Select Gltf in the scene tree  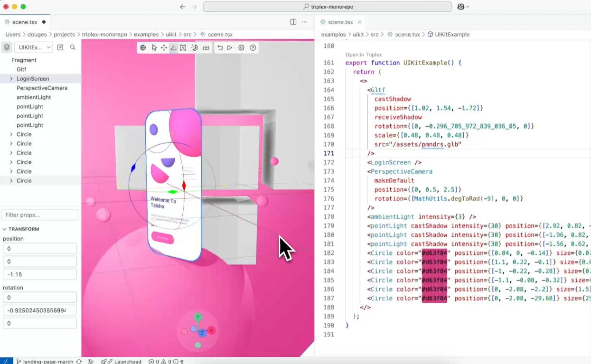click(21, 69)
